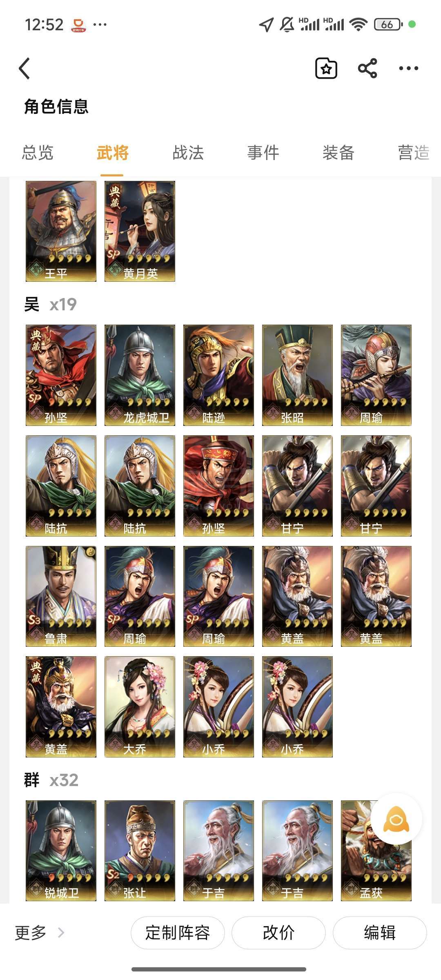
Task: Select the 王平 hero card
Action: [x=61, y=231]
